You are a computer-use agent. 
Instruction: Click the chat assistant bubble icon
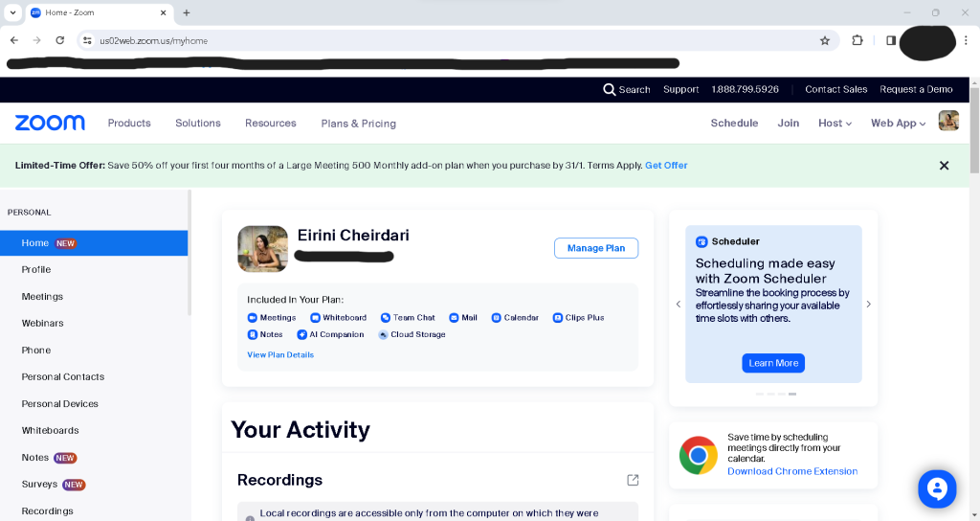coord(937,488)
